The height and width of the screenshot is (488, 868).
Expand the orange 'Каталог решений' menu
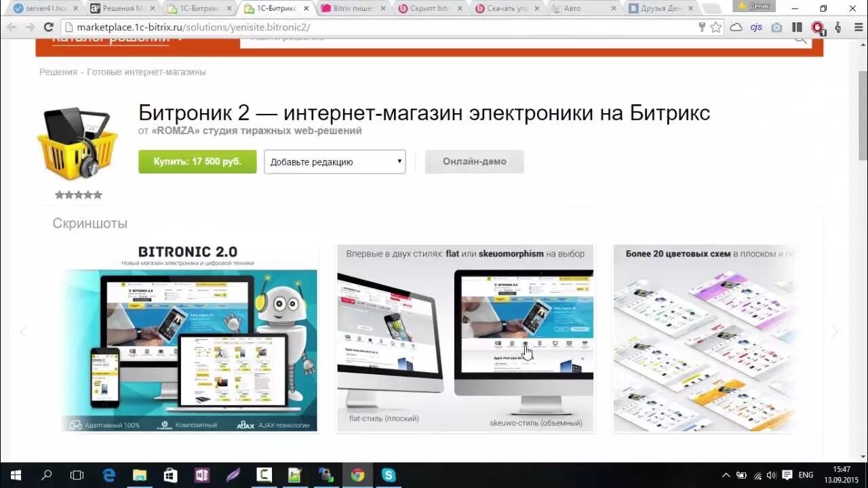pos(117,39)
